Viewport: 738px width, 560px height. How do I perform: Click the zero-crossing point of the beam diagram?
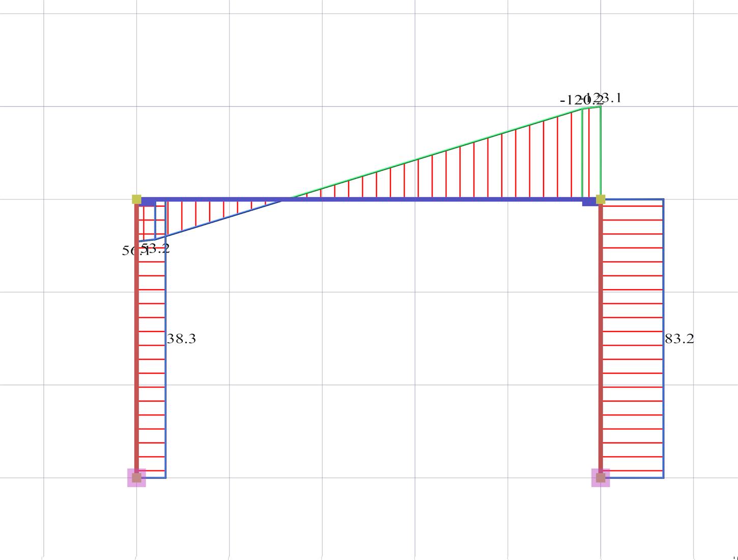coord(287,199)
